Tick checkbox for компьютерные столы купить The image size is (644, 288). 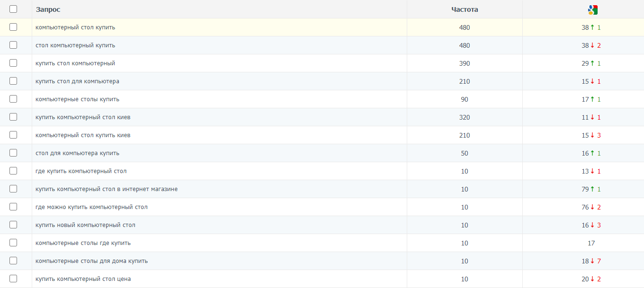(13, 99)
